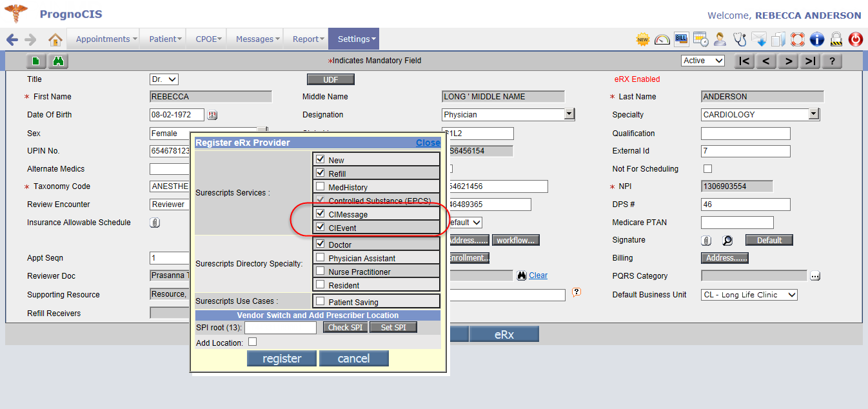Close the Register eRx Provider dialog
Screen dimensions: 868x409
[x=428, y=143]
